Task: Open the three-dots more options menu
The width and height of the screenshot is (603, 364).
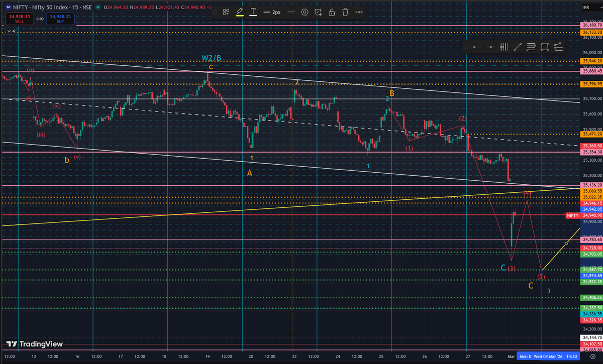Action: 358,12
